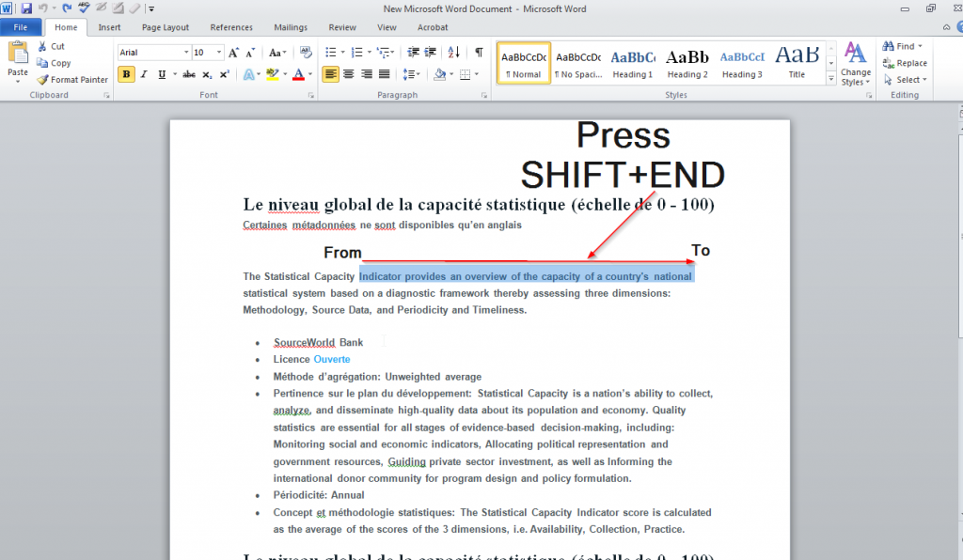The width and height of the screenshot is (963, 560).
Task: Click the Numbering list icon
Action: (356, 53)
